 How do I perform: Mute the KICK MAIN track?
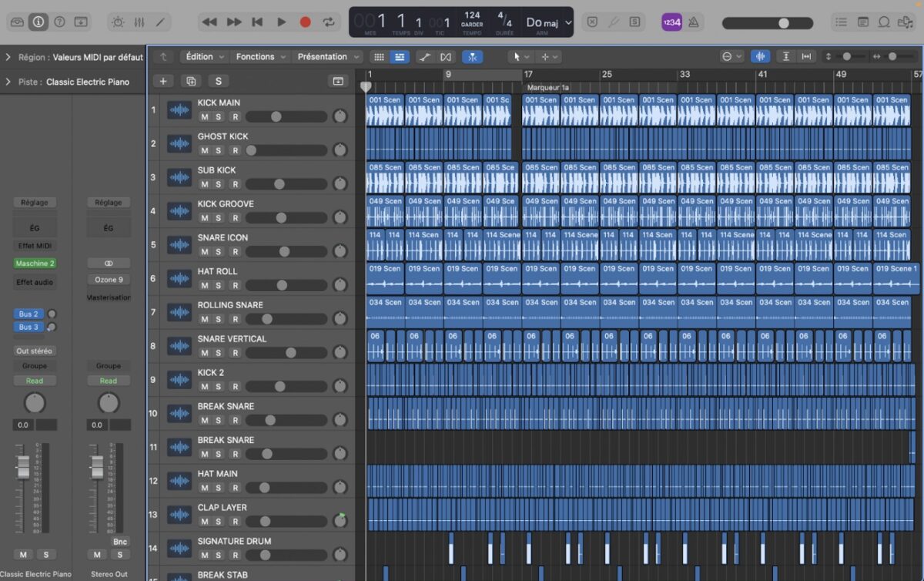click(x=205, y=116)
